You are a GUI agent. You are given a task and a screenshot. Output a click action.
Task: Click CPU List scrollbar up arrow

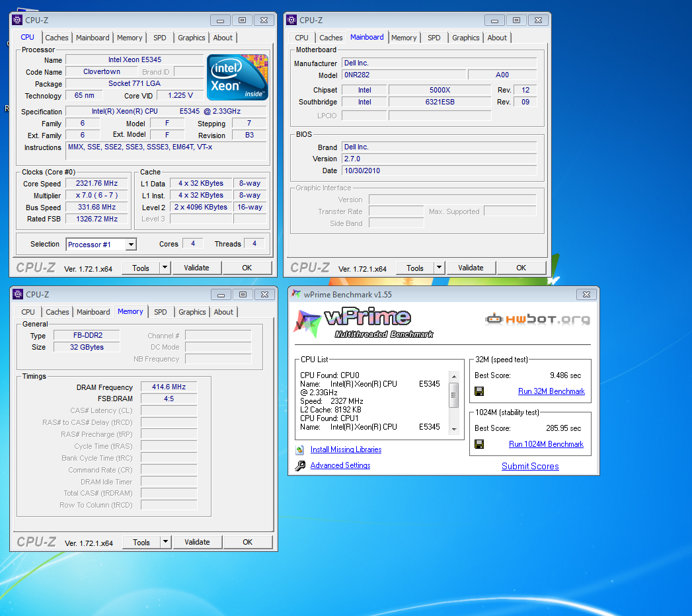[x=453, y=376]
